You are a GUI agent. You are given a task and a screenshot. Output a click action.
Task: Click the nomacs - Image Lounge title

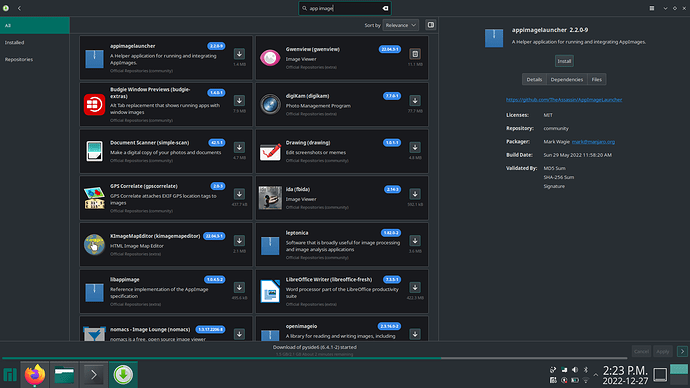pos(150,329)
